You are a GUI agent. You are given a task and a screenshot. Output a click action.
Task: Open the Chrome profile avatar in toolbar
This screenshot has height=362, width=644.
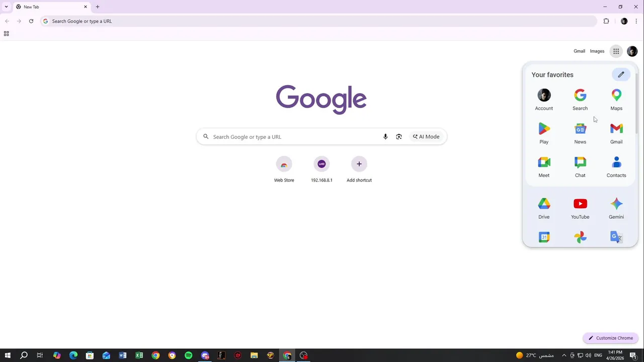point(624,21)
